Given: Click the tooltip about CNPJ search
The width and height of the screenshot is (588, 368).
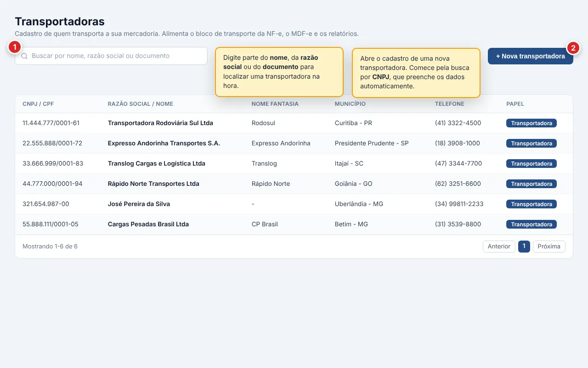Looking at the screenshot, I should point(416,73).
